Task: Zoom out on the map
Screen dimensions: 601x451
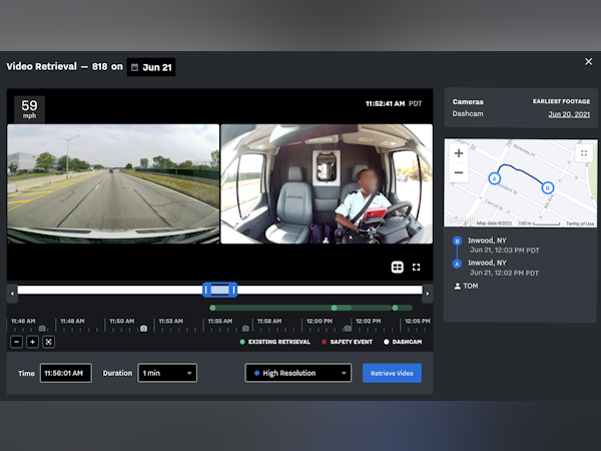Action: tap(459, 172)
